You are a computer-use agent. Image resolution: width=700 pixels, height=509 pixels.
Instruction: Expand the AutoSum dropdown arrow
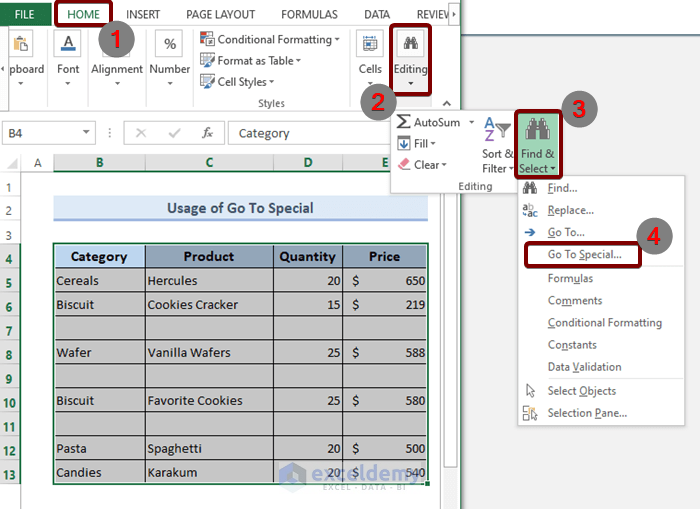point(471,122)
